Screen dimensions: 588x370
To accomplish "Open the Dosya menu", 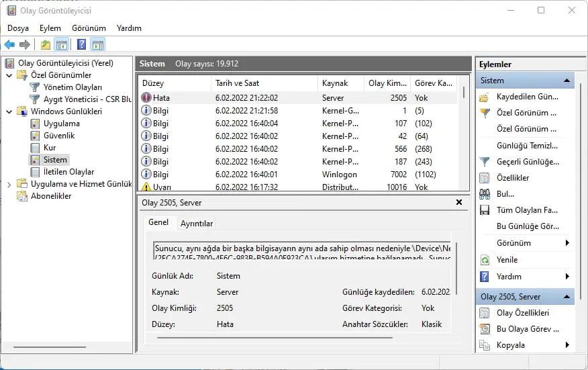I will (x=18, y=28).
